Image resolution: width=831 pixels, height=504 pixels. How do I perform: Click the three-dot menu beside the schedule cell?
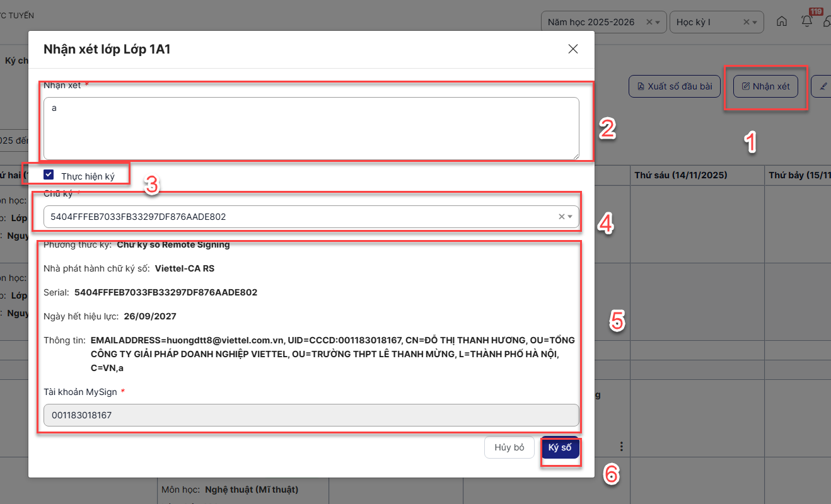tap(622, 447)
